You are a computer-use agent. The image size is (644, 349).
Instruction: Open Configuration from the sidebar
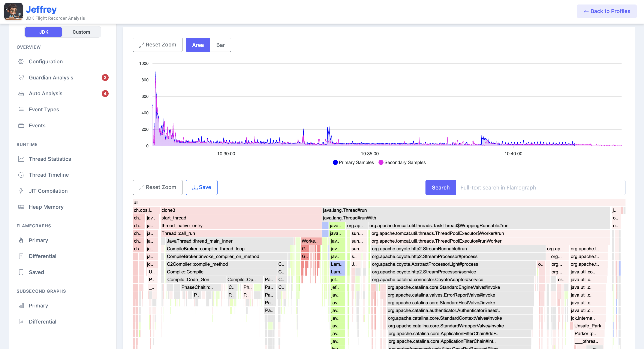46,61
